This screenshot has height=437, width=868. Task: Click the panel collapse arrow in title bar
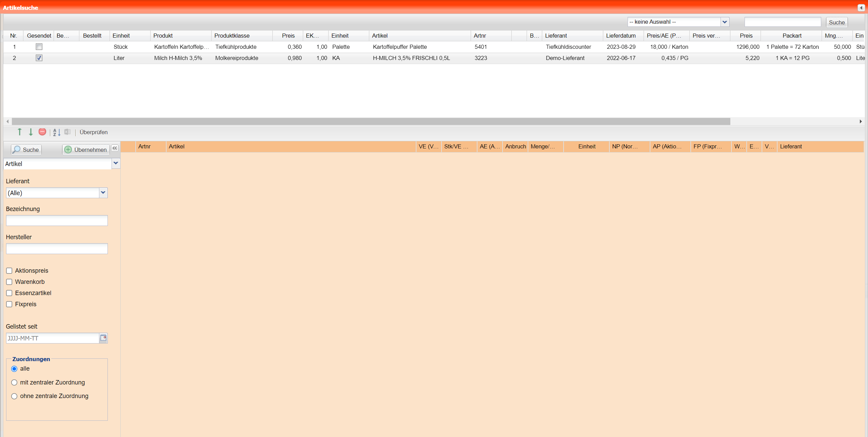861,7
